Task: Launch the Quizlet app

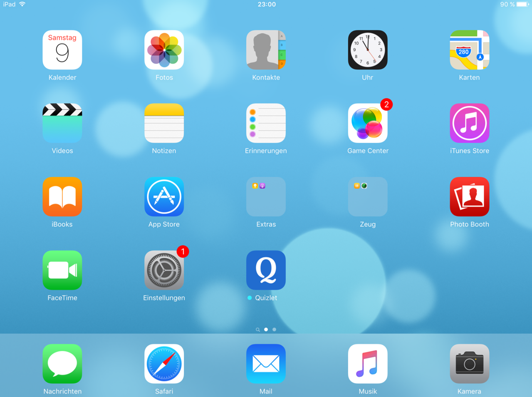Action: click(266, 270)
